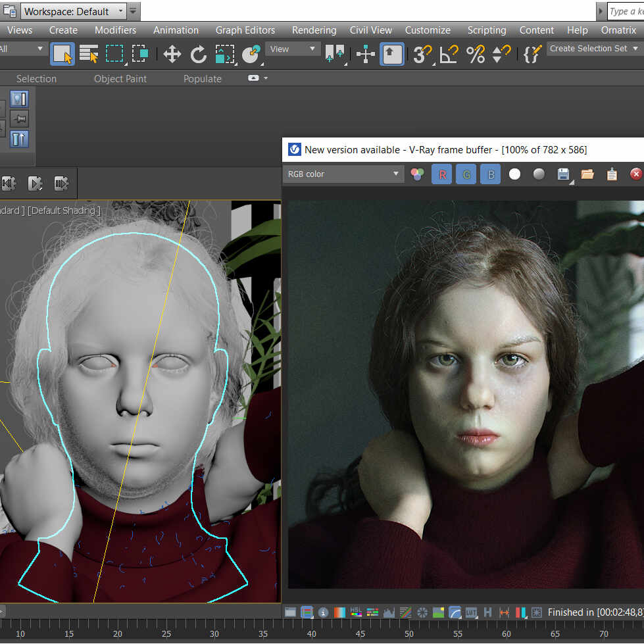
Task: Toggle Spinner Snap
Action: coord(501,54)
